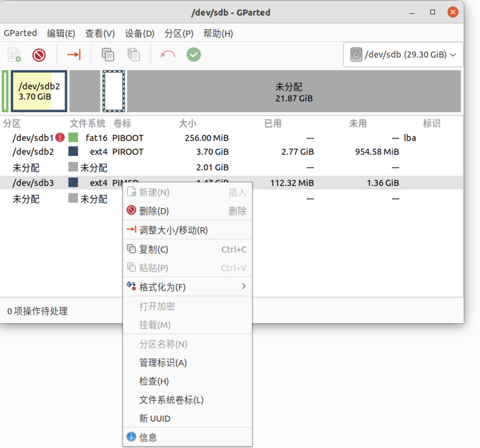This screenshot has width=480, height=448.
Task: Click the green apply operations checkmark
Action: 193,55
